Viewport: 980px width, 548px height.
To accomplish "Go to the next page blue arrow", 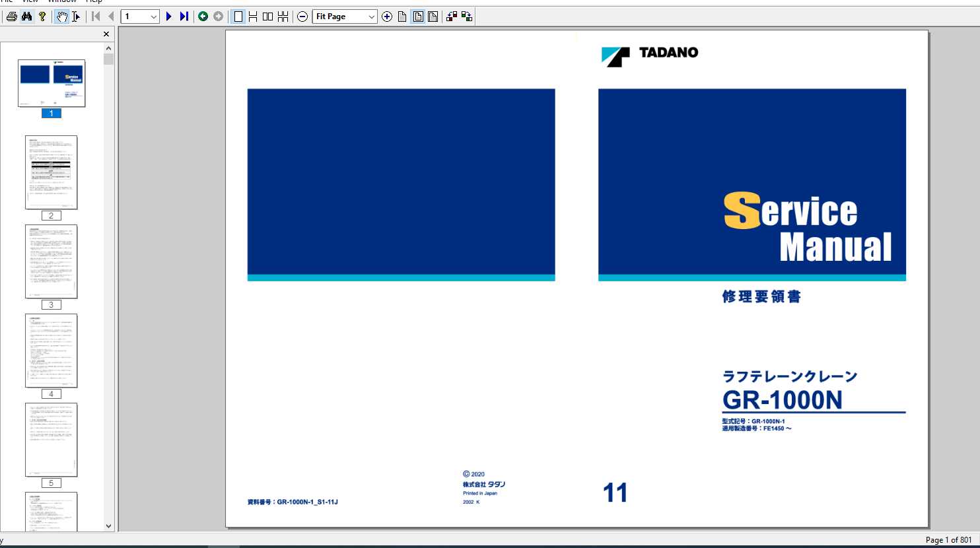I will 168,17.
